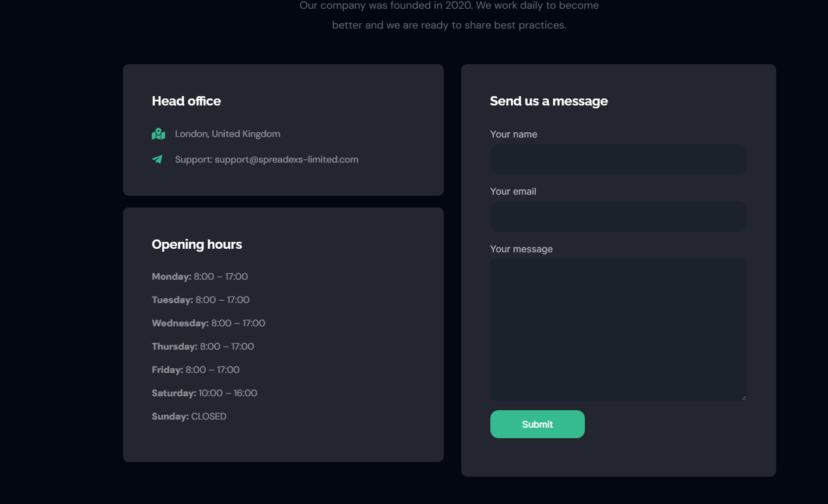
Task: Click the Opening hours heading
Action: (x=197, y=245)
